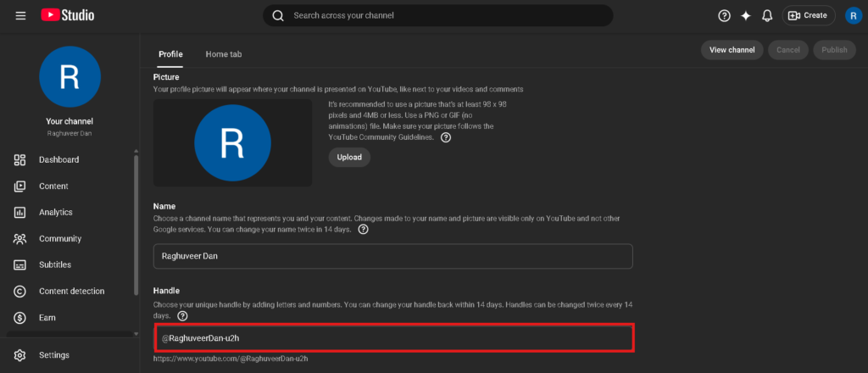The image size is (868, 373).
Task: Click the Name field containing Raghuveer Dan
Action: click(393, 256)
